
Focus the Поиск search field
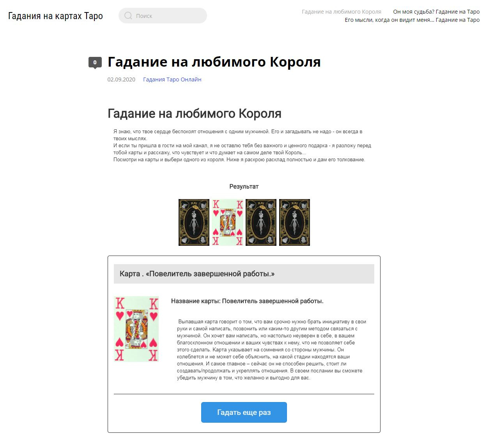pos(163,16)
